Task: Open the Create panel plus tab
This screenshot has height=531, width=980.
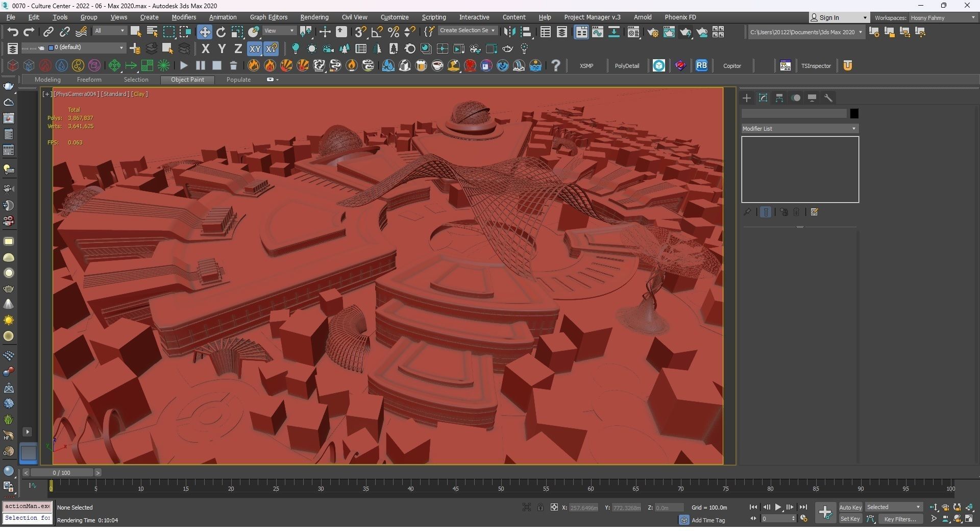Action: click(747, 98)
